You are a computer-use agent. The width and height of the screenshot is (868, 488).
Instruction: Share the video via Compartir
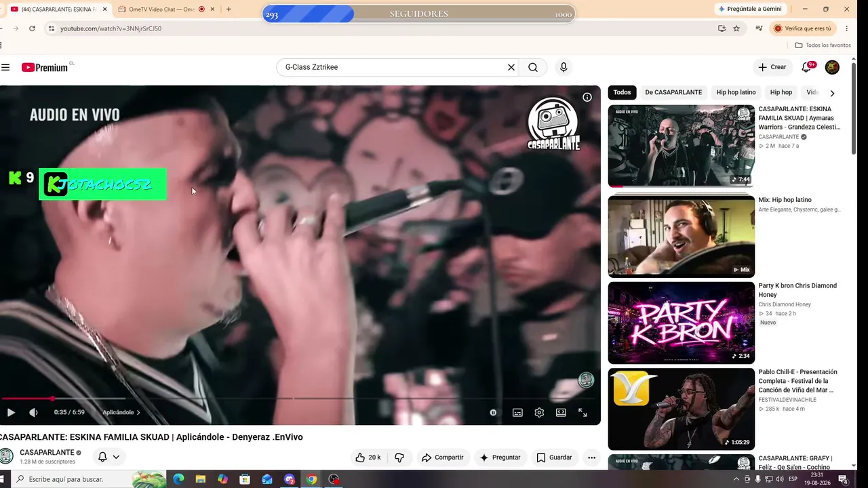tap(443, 457)
